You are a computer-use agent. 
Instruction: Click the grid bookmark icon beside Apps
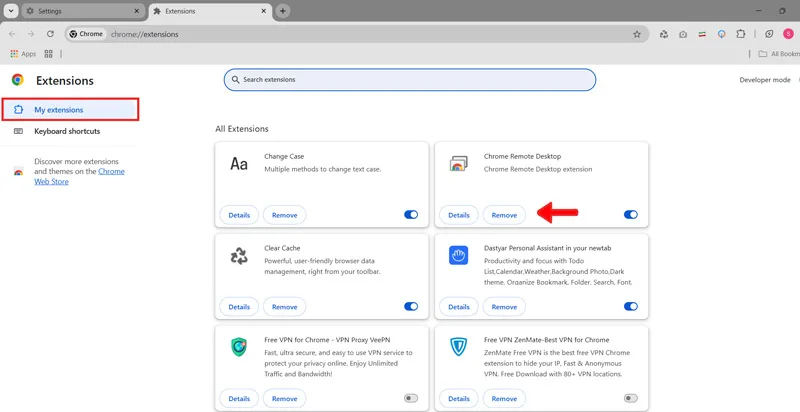[49, 54]
